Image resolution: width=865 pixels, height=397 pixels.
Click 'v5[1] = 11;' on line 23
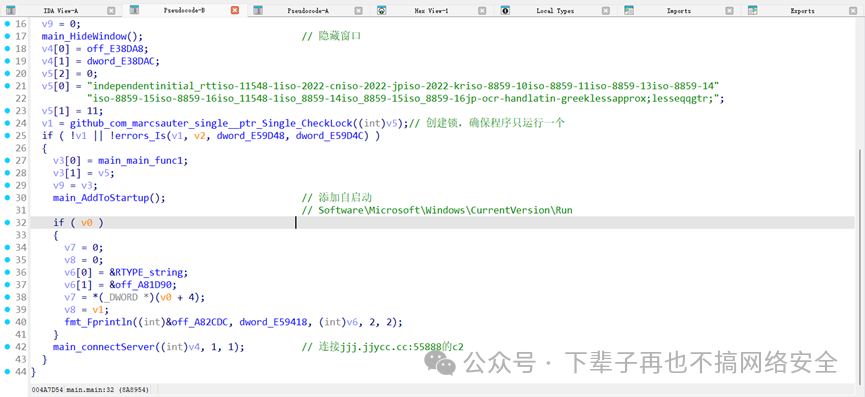pos(70,111)
